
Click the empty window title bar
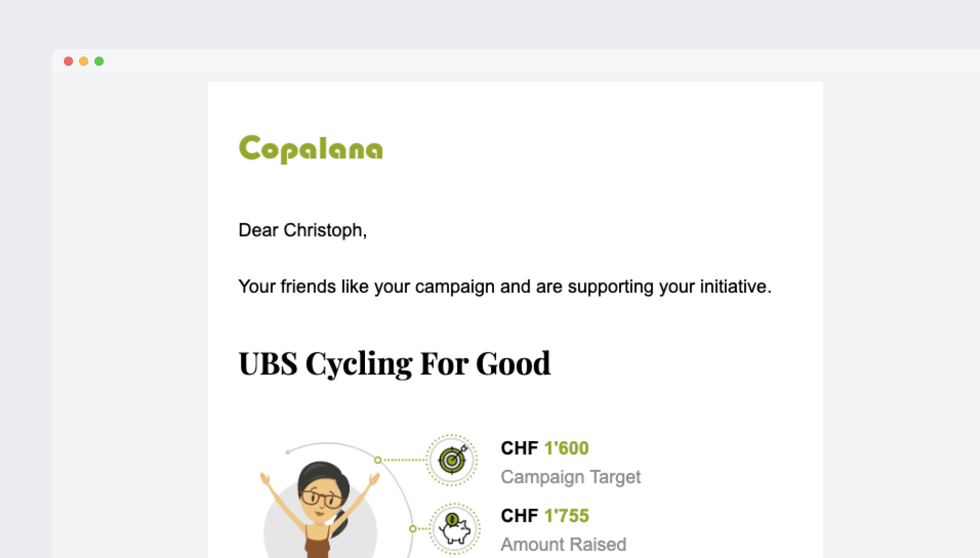click(510, 61)
